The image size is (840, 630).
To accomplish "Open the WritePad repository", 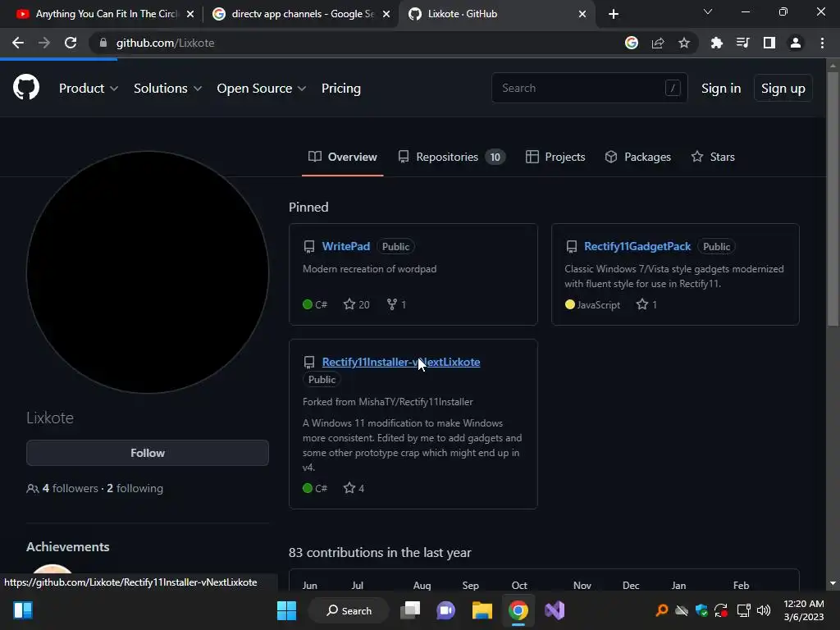I will coord(345,246).
